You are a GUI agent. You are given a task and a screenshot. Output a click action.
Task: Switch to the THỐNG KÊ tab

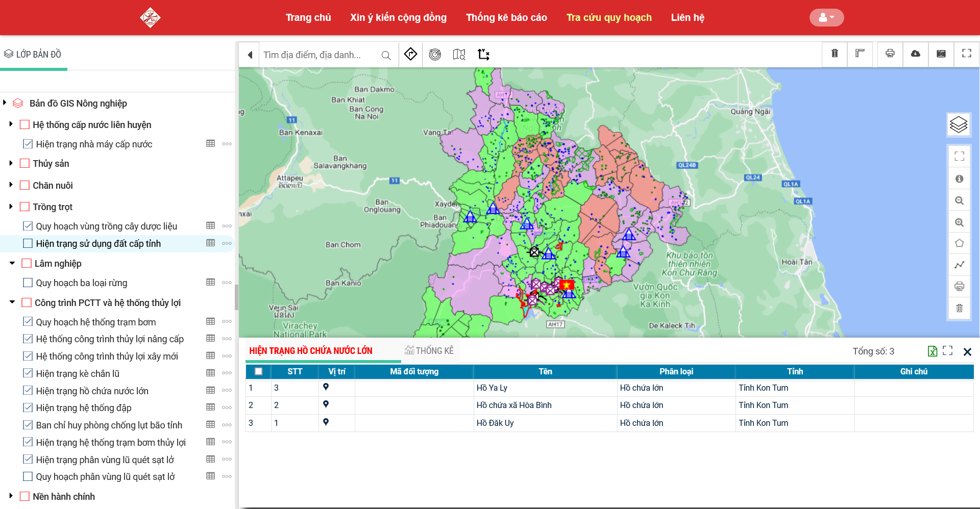[429, 351]
